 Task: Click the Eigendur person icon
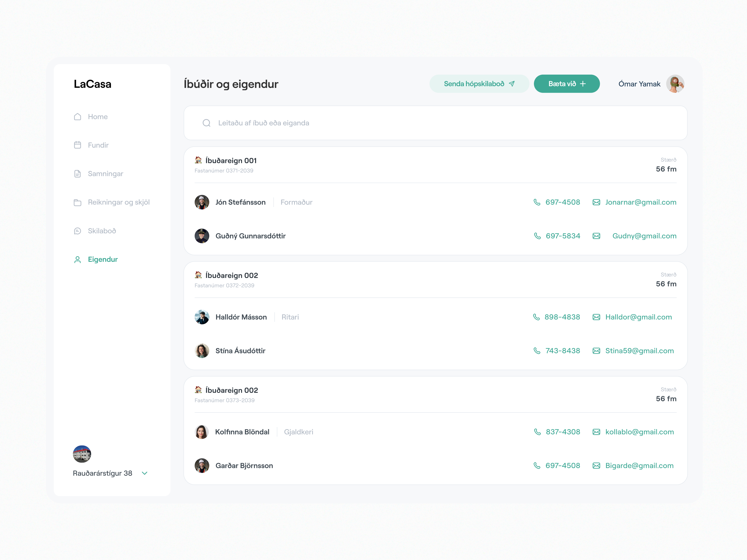[x=77, y=259]
